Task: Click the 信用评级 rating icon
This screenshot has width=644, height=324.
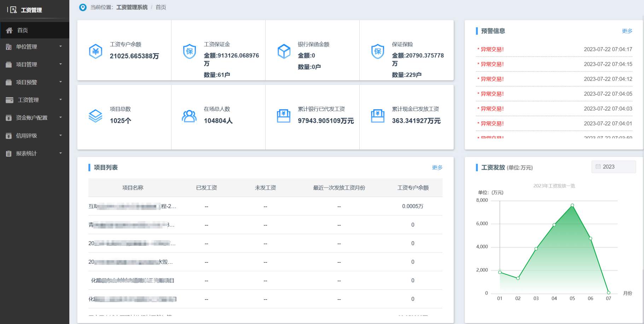Action: click(8, 135)
